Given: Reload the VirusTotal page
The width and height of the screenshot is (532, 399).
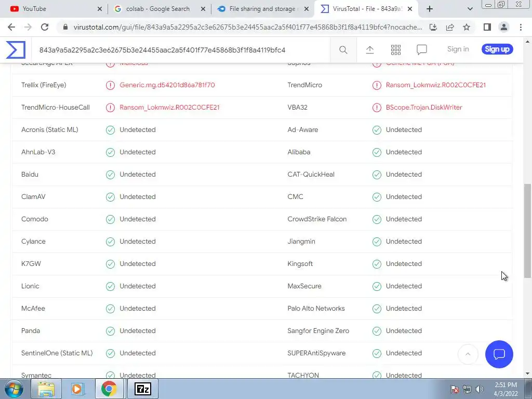Looking at the screenshot, I should pyautogui.click(x=45, y=27).
